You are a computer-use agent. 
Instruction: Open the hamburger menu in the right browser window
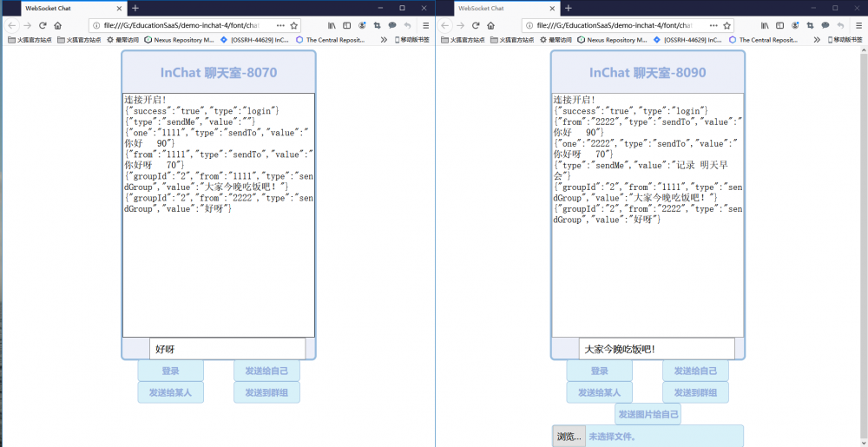(858, 25)
